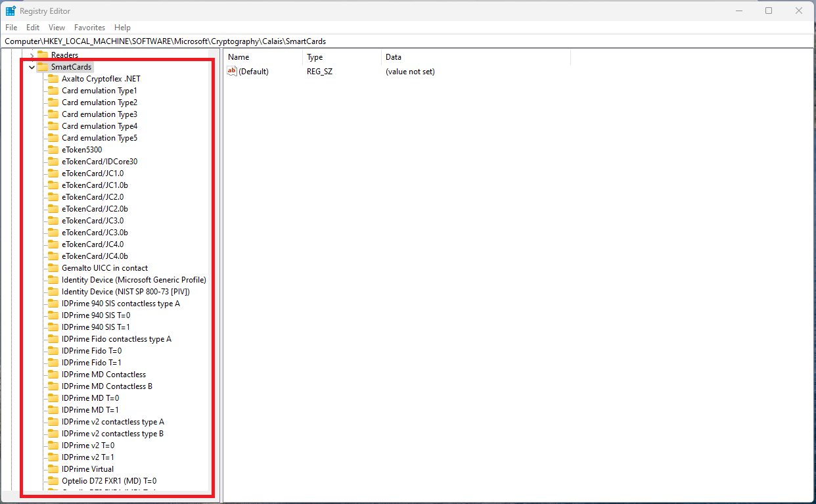Click the folder icon beside eTokenCard/JC3.0
This screenshot has width=816, height=504.
coord(53,221)
